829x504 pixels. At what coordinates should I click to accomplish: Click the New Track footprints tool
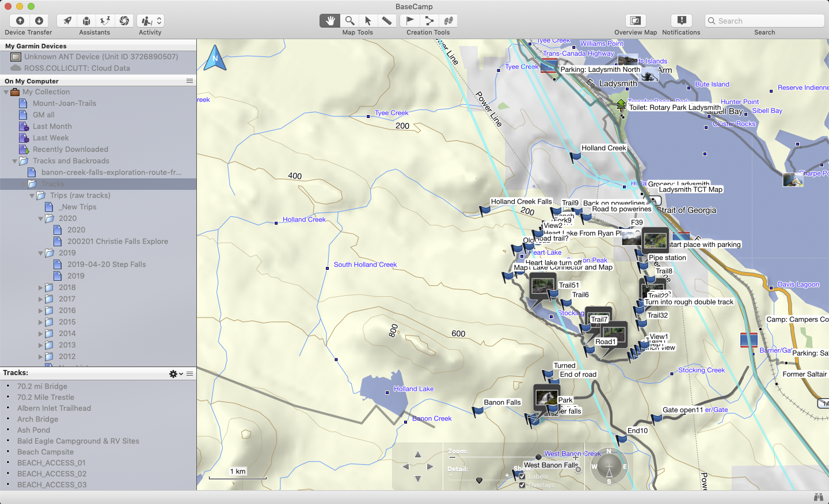(x=448, y=21)
